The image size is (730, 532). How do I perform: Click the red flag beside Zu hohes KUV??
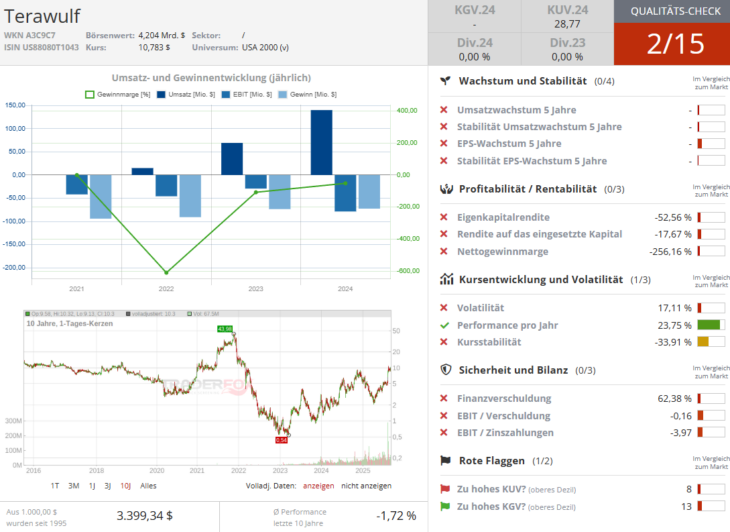tap(445, 489)
